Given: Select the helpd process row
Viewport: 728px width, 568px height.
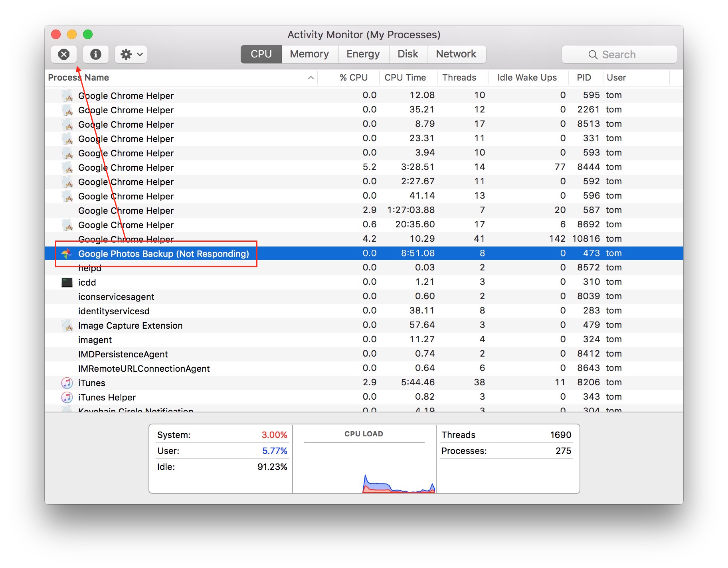Looking at the screenshot, I should (x=160, y=267).
